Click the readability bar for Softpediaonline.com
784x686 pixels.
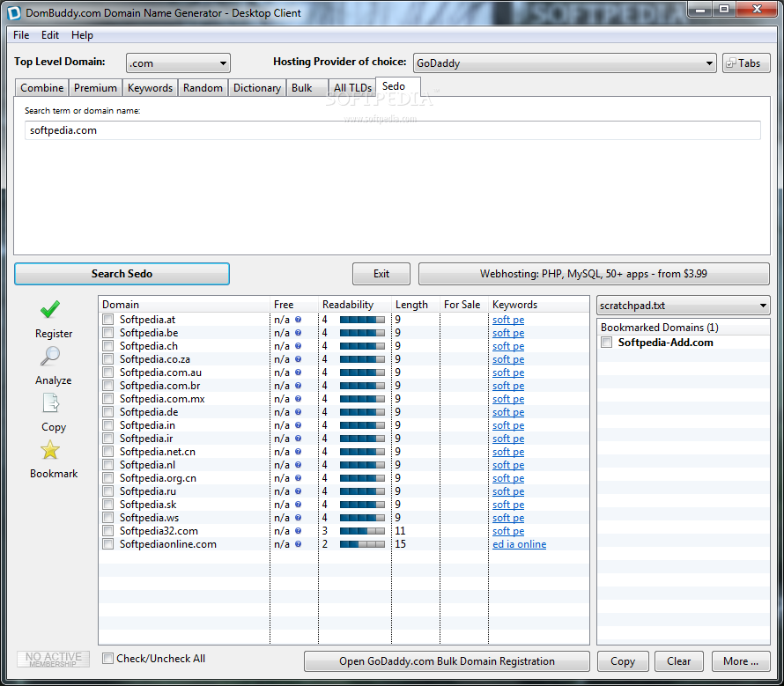(363, 544)
